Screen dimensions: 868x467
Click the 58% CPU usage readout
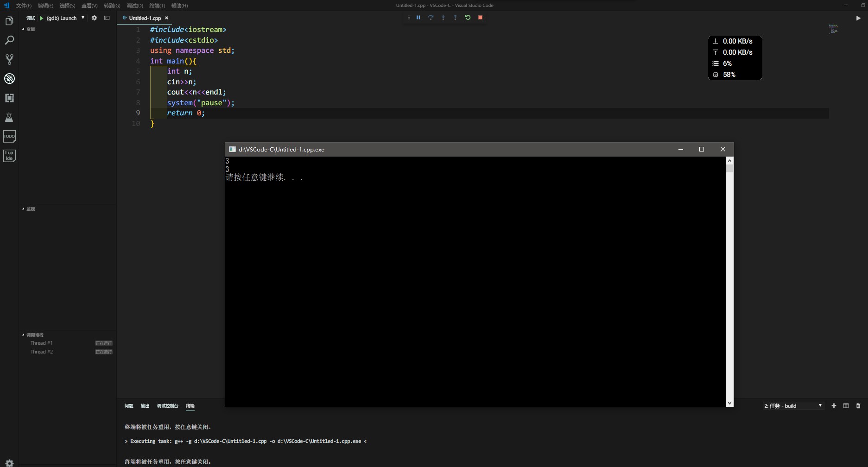[724, 75]
